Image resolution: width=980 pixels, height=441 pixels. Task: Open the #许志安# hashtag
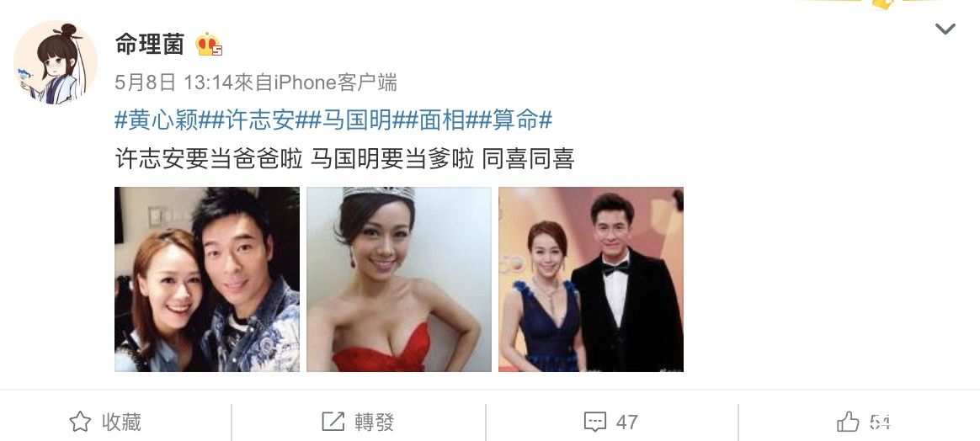pos(259,120)
